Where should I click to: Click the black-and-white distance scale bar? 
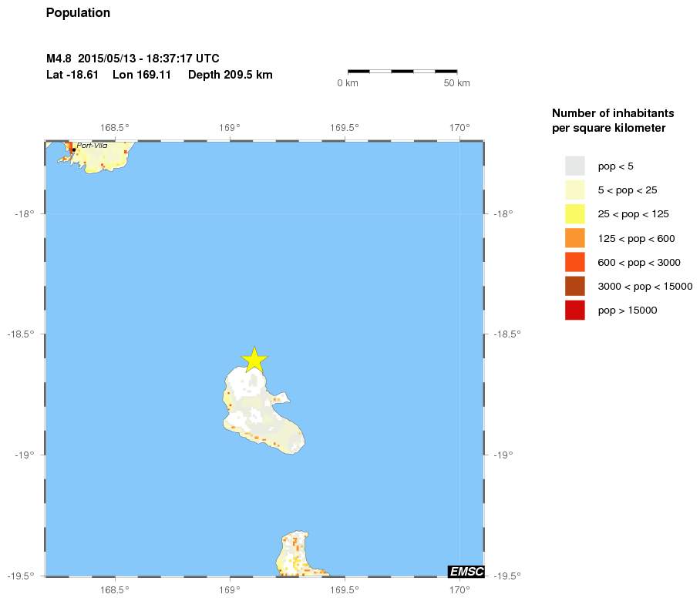click(x=402, y=71)
